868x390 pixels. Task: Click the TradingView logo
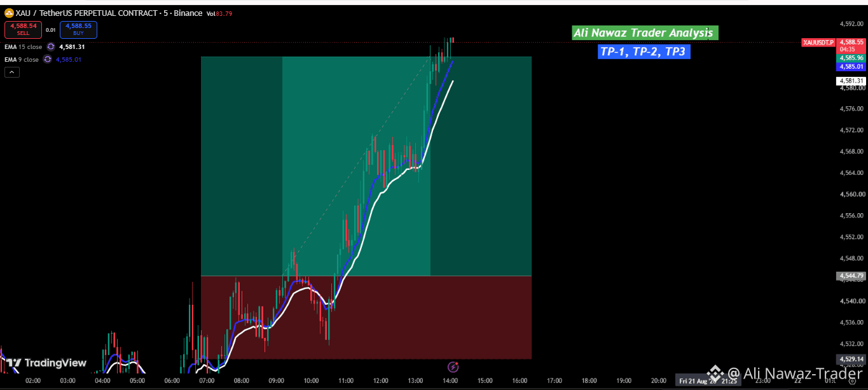46,363
